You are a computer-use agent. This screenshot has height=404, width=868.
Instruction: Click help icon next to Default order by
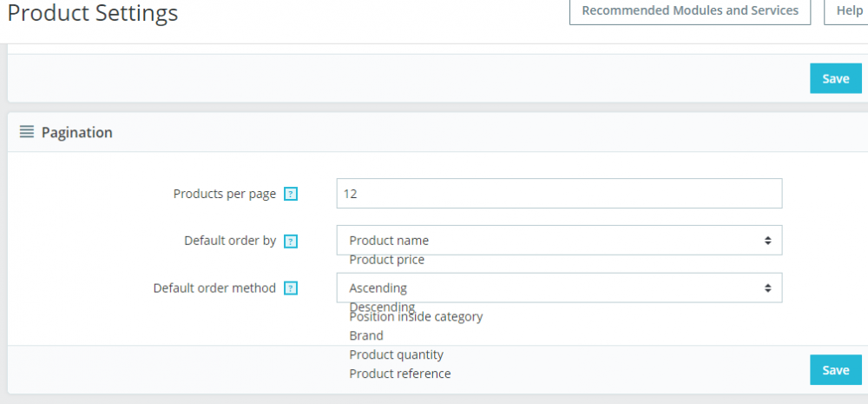(x=291, y=241)
